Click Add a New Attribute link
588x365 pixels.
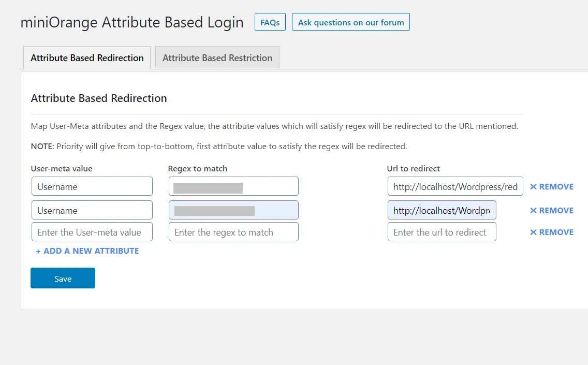point(87,251)
